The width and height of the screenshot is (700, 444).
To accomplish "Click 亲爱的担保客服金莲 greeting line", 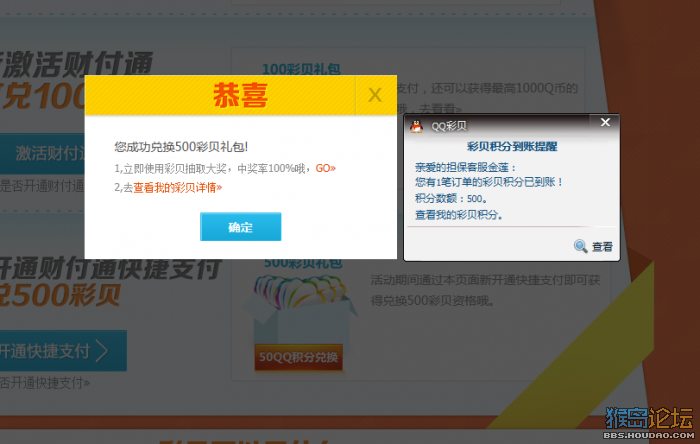I will (x=466, y=167).
